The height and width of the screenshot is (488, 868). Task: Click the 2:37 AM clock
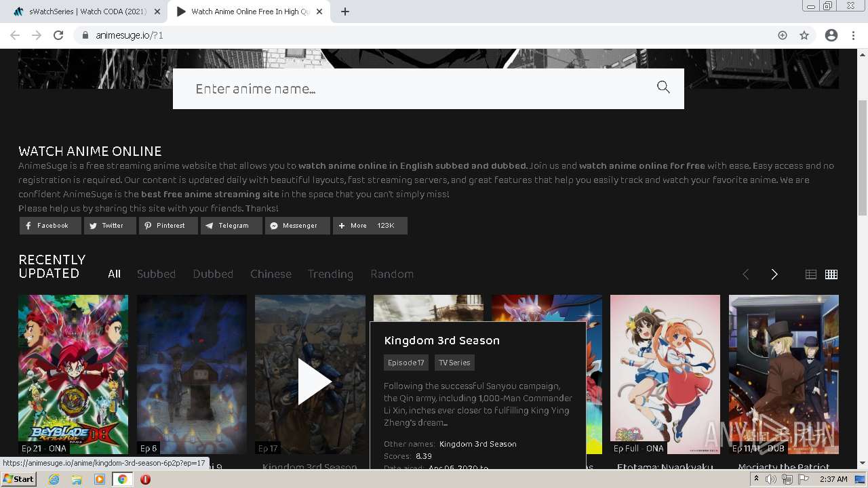coord(833,479)
